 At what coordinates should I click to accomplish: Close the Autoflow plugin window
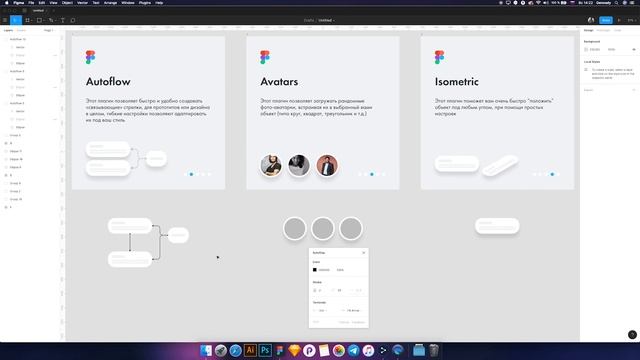[x=364, y=253]
